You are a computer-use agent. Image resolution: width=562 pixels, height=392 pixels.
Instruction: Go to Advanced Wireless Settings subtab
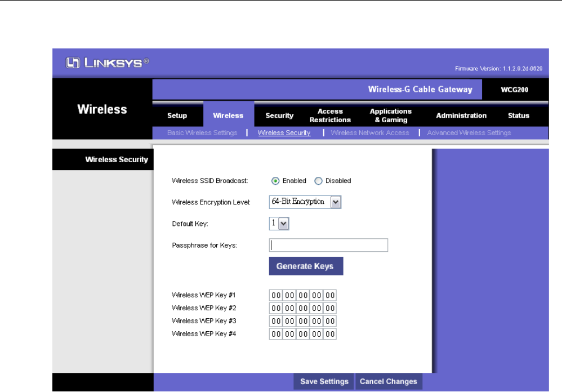(x=469, y=133)
